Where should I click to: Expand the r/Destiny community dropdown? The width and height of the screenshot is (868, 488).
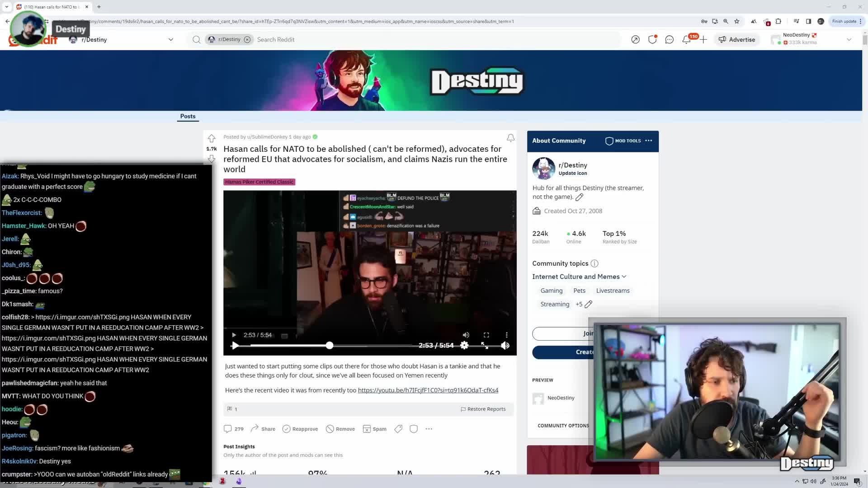pos(170,40)
